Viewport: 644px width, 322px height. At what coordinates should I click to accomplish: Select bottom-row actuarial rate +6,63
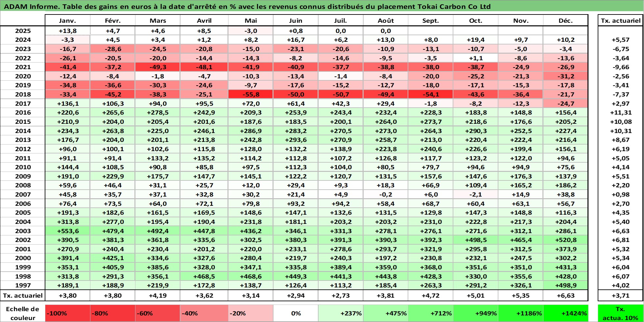(x=565, y=295)
